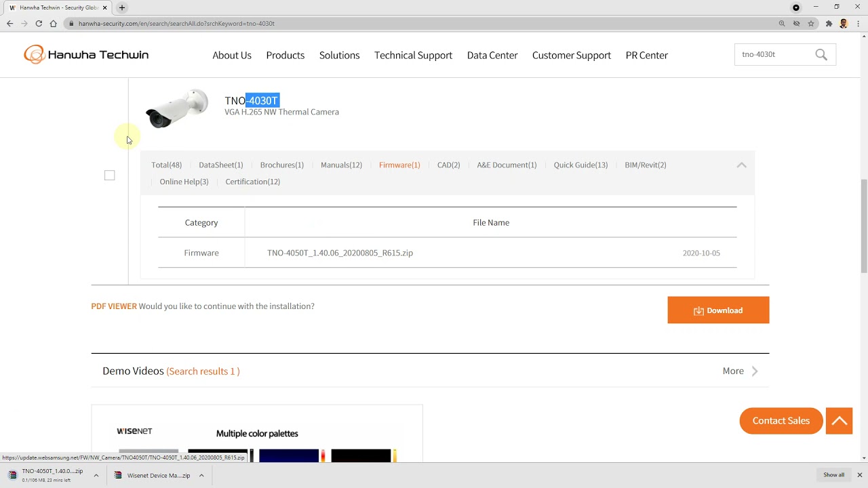The image size is (868, 488).
Task: Click the PDF VIEWER label
Action: tap(114, 306)
